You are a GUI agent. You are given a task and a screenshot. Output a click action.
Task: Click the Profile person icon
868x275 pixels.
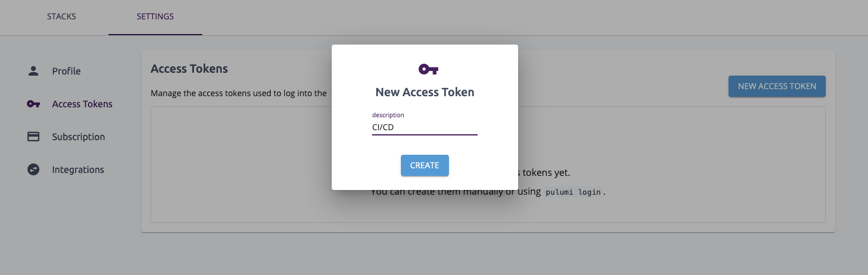(x=33, y=71)
